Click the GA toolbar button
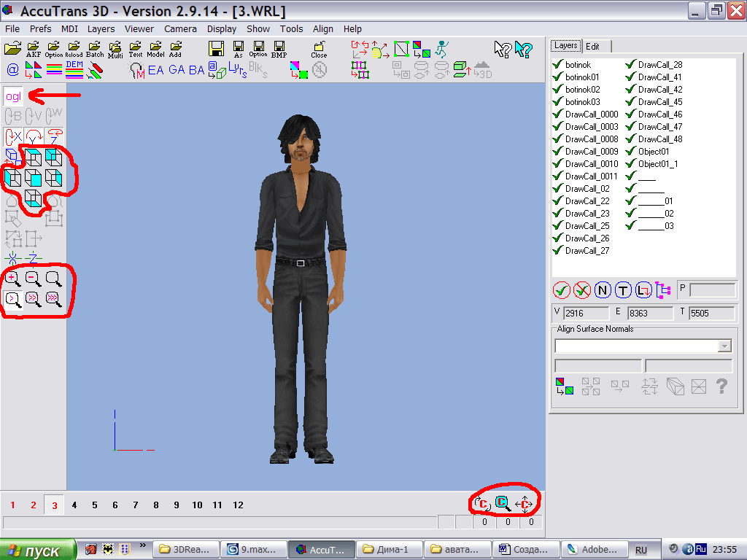This screenshot has width=747, height=560. click(x=177, y=70)
